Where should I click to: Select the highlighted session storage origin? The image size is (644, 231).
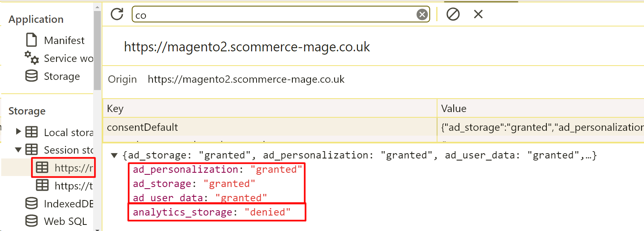(73, 168)
